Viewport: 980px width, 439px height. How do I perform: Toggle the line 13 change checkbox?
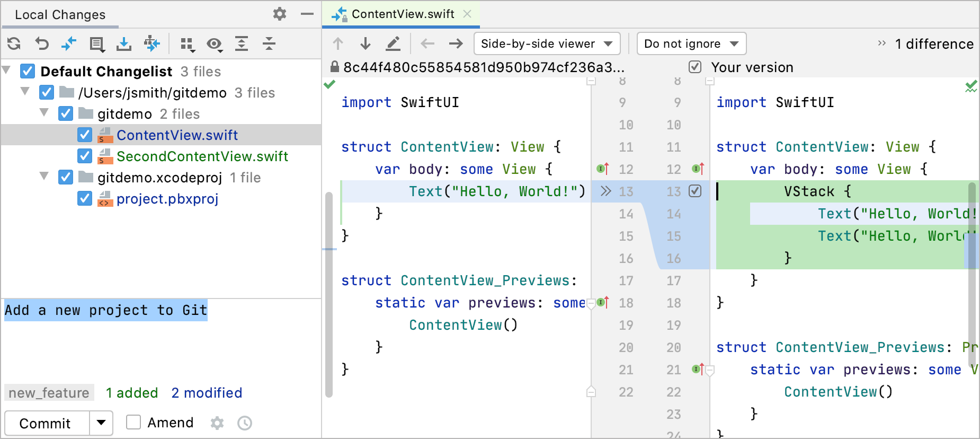695,191
